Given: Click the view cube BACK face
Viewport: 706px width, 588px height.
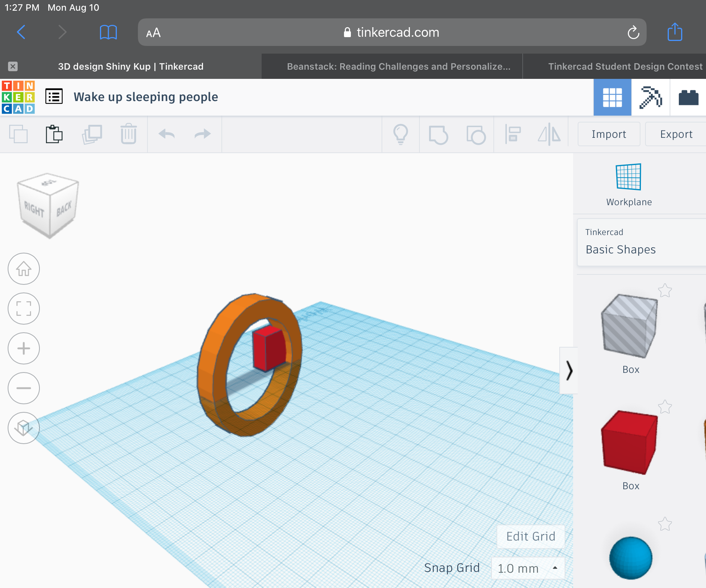Looking at the screenshot, I should coord(64,209).
